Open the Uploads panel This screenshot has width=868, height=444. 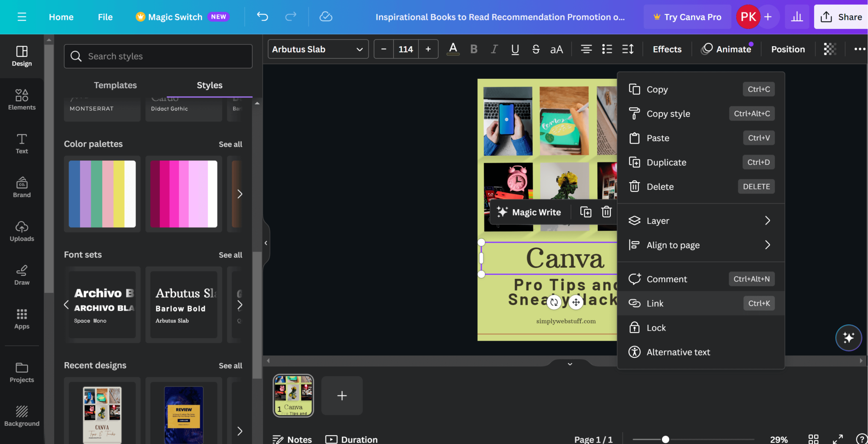pyautogui.click(x=22, y=231)
